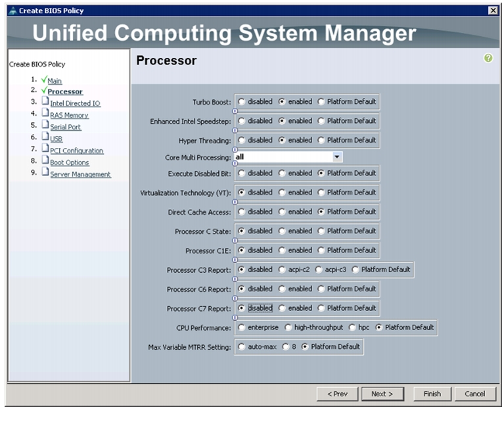
Task: Click Finish to create the policy
Action: (432, 394)
